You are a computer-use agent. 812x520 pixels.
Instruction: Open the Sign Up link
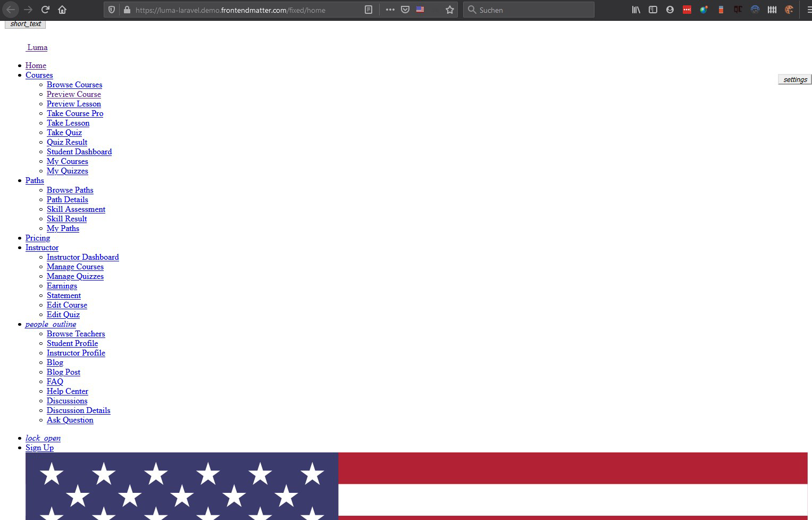click(39, 448)
